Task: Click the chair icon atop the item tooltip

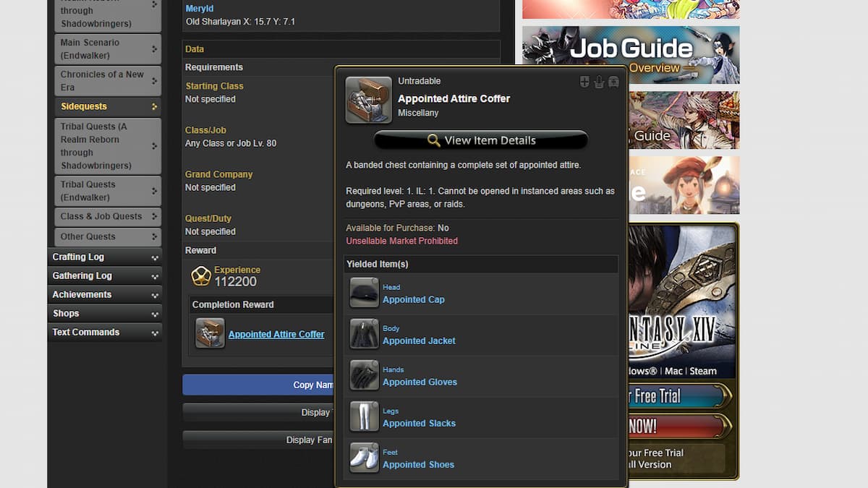Action: (x=599, y=82)
